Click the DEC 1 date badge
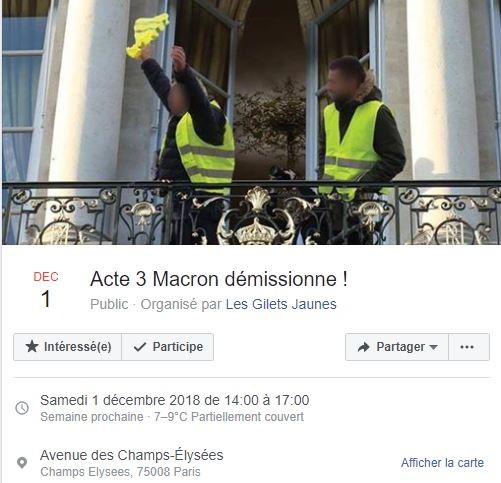 click(46, 290)
